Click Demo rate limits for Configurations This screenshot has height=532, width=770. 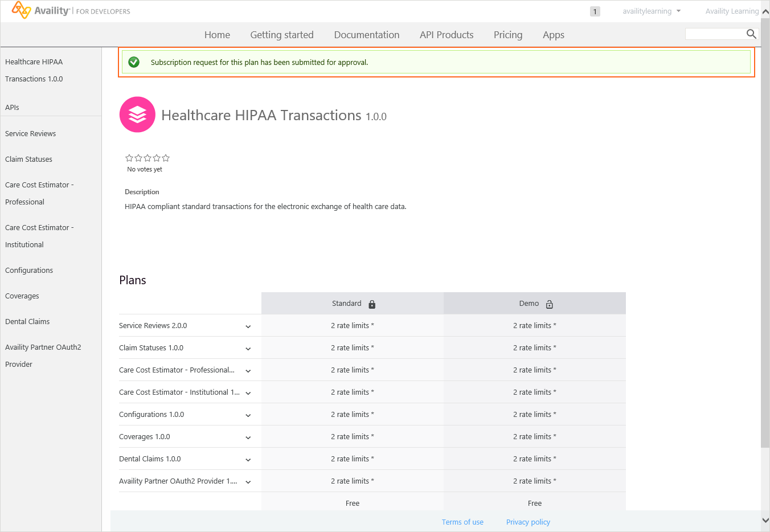[535, 414]
